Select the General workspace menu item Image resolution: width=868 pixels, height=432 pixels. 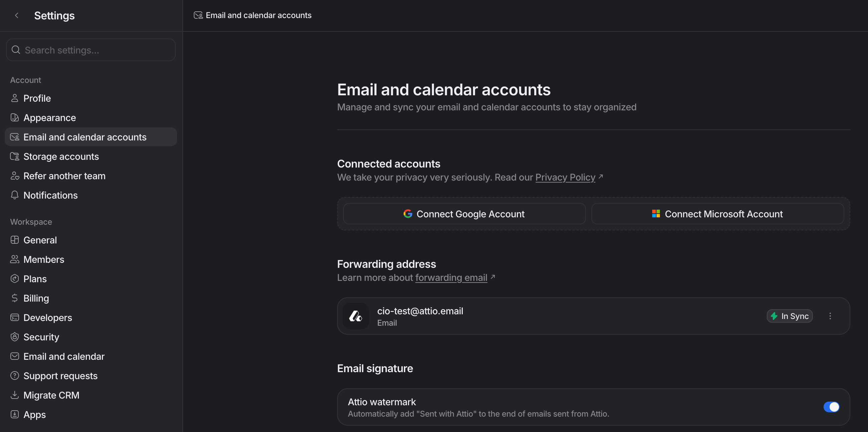[40, 239]
